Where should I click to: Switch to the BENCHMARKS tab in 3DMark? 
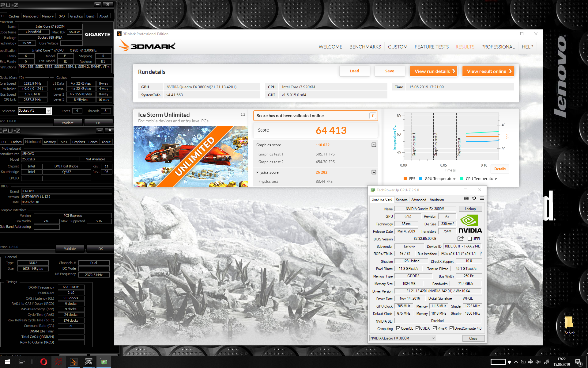[365, 47]
